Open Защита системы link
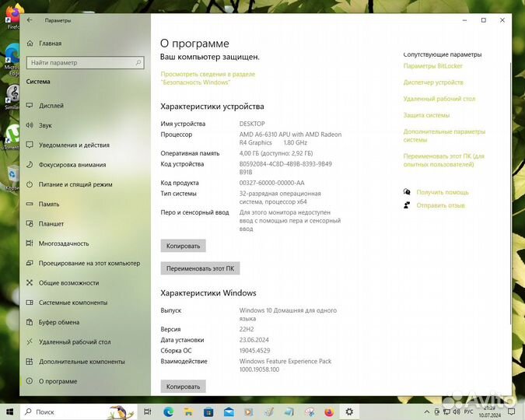The height and width of the screenshot is (420, 525). 426,115
